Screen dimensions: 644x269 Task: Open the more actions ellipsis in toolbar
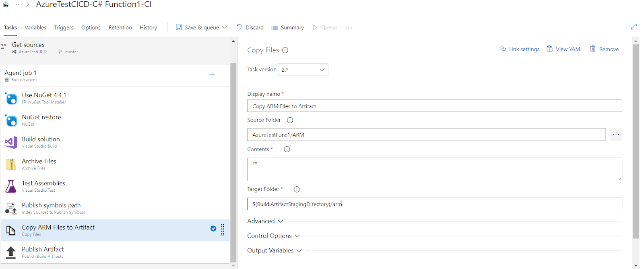pos(349,28)
